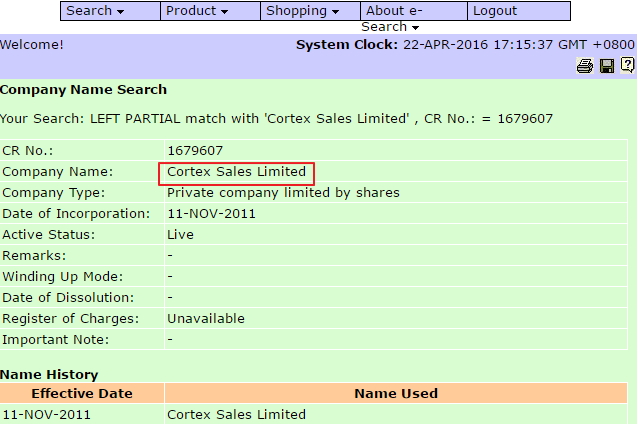638x424 pixels.
Task: Click the help question mark icon
Action: point(627,65)
